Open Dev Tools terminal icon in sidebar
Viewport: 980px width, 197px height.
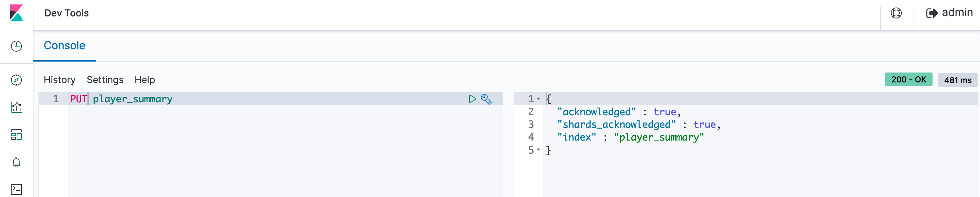[16, 189]
